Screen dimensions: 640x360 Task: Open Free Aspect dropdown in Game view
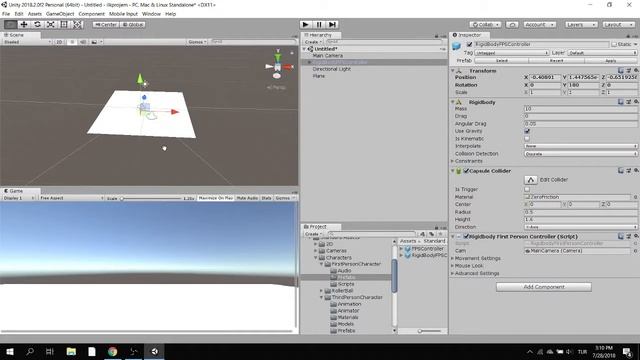(71, 198)
